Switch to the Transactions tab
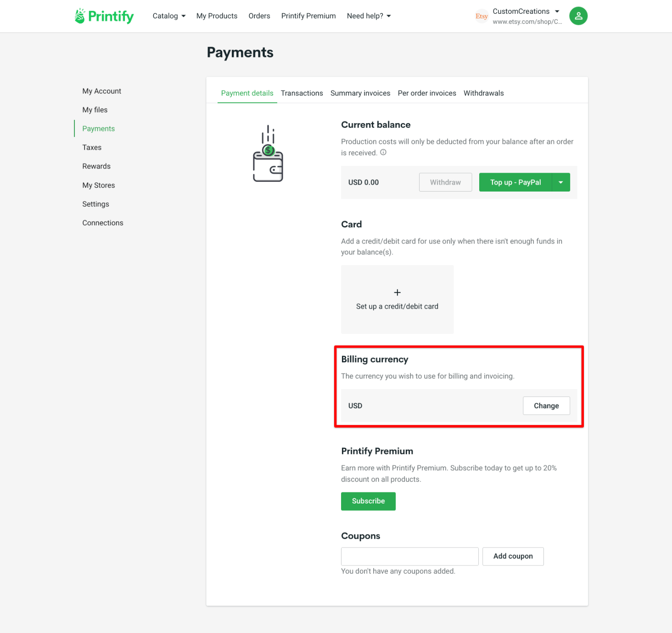The image size is (672, 633). [x=302, y=93]
